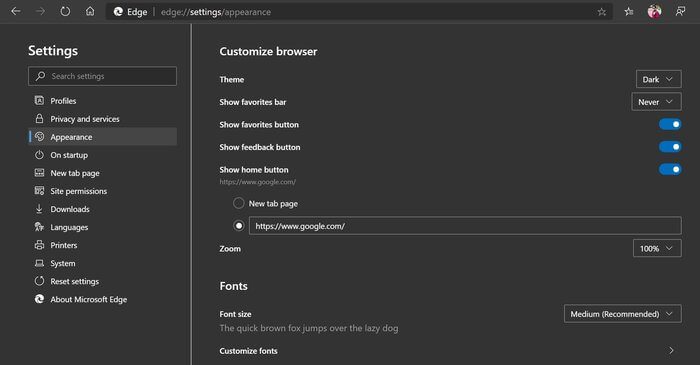Click the New tab page icon
The height and width of the screenshot is (365, 700).
(39, 173)
